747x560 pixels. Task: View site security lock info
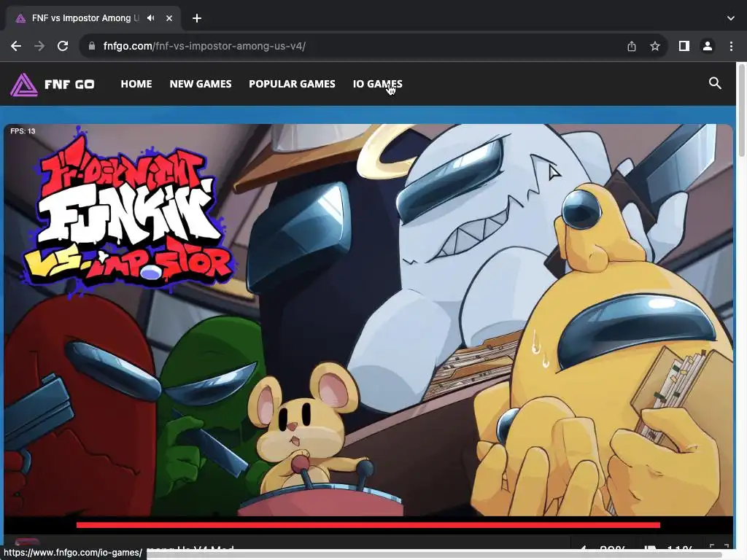[92, 46]
